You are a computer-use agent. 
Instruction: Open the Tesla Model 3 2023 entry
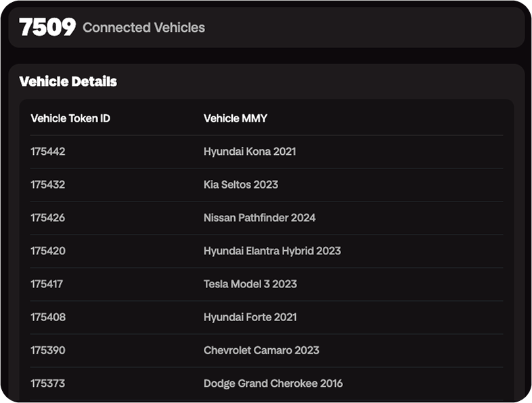(250, 284)
